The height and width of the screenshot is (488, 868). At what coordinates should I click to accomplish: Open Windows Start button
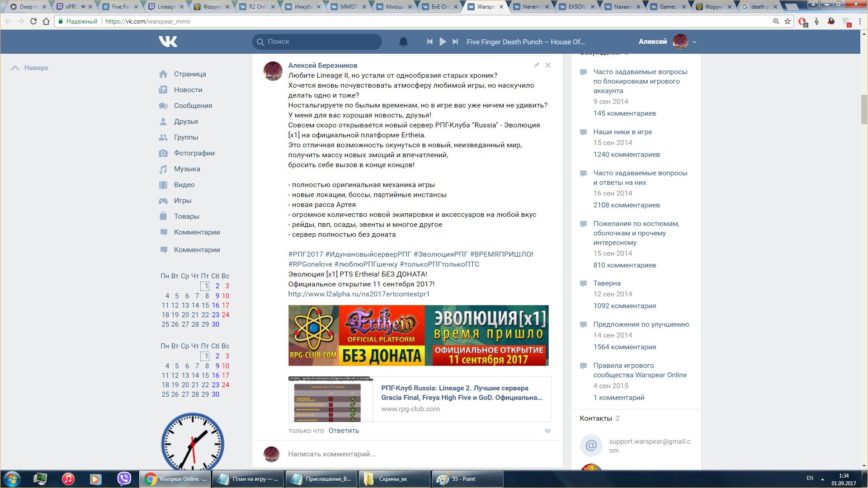tap(12, 479)
